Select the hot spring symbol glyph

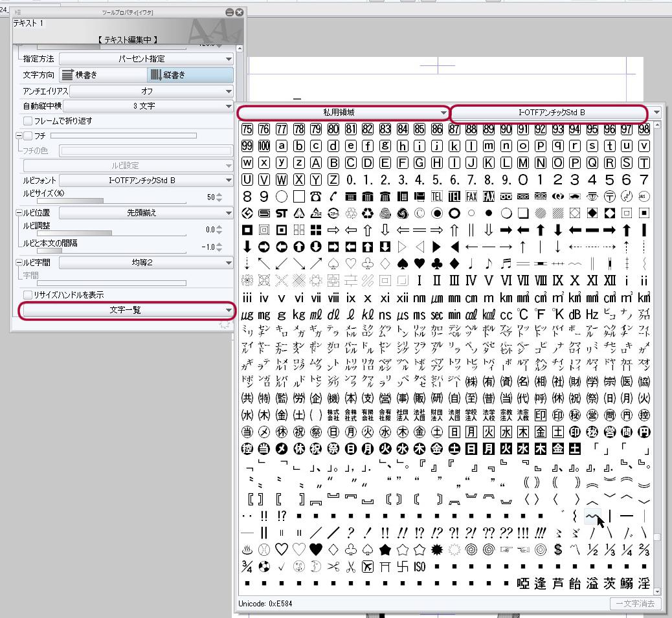pyautogui.click(x=247, y=549)
